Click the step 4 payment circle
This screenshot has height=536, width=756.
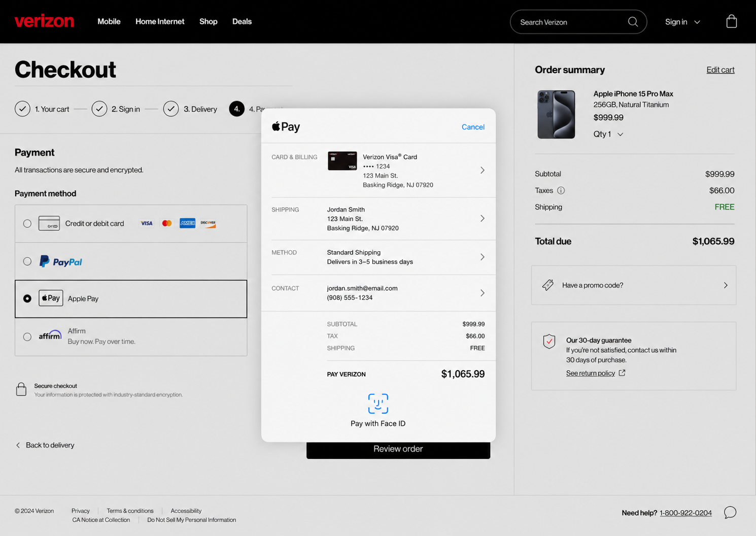(237, 109)
